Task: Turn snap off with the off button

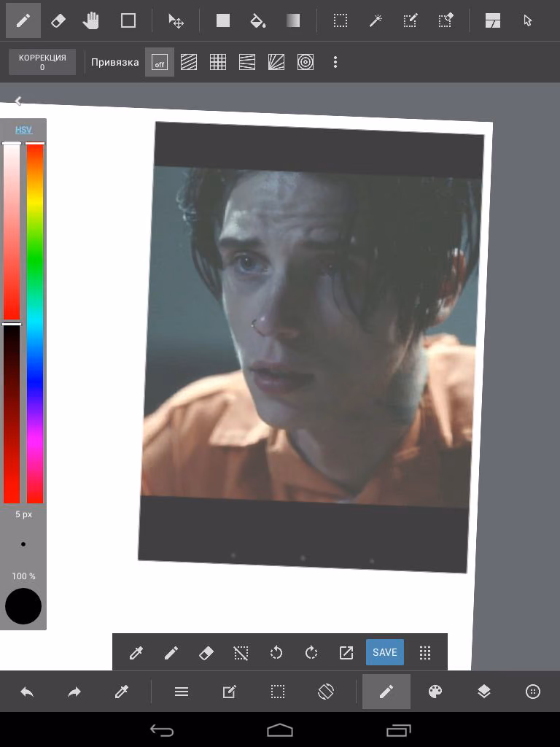Action: pyautogui.click(x=160, y=62)
